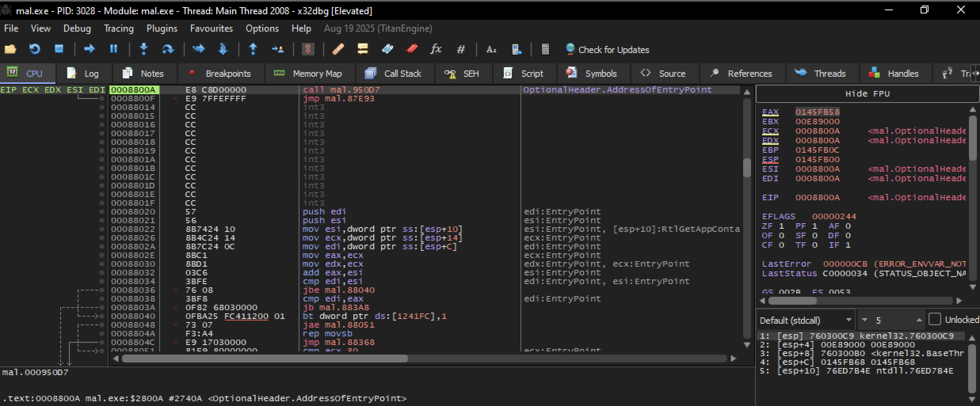The height and width of the screenshot is (406, 980).
Task: Click Check for Updates
Action: (608, 49)
